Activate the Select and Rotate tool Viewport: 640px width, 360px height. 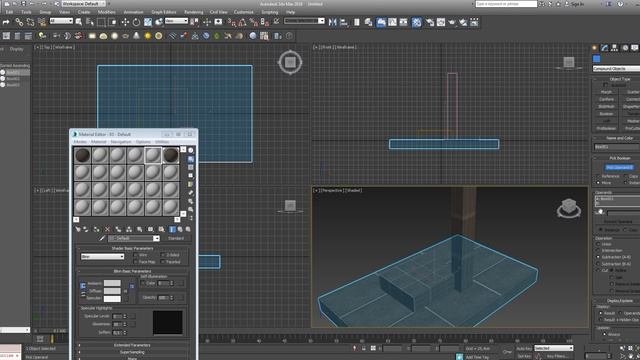136,22
